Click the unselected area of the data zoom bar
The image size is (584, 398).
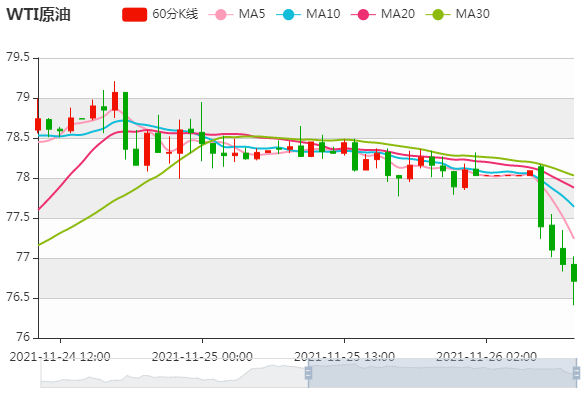(x=174, y=373)
